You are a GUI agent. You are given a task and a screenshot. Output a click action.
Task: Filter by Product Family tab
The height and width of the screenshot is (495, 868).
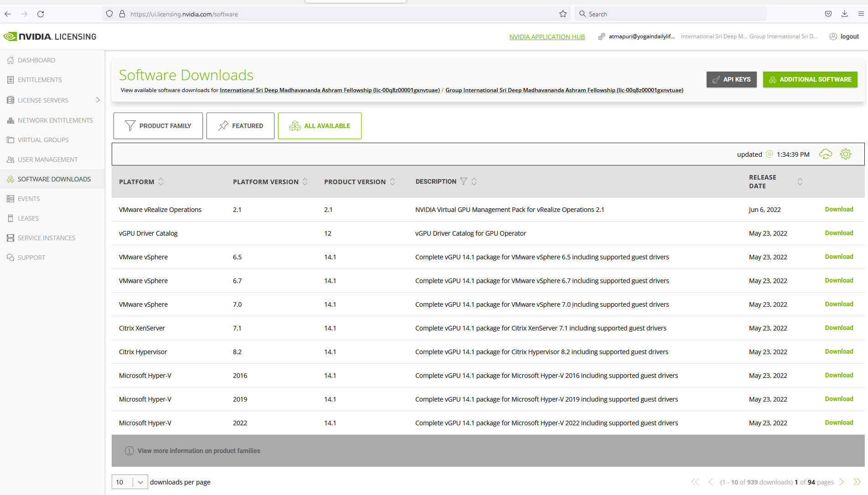tap(158, 126)
